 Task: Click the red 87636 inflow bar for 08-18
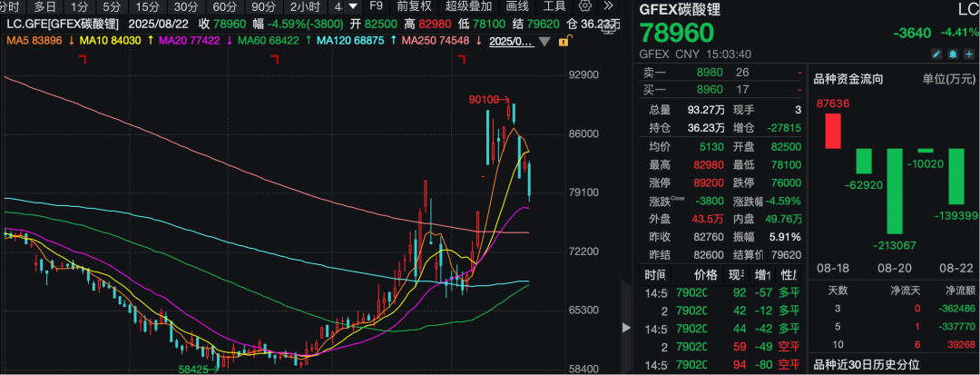click(833, 132)
